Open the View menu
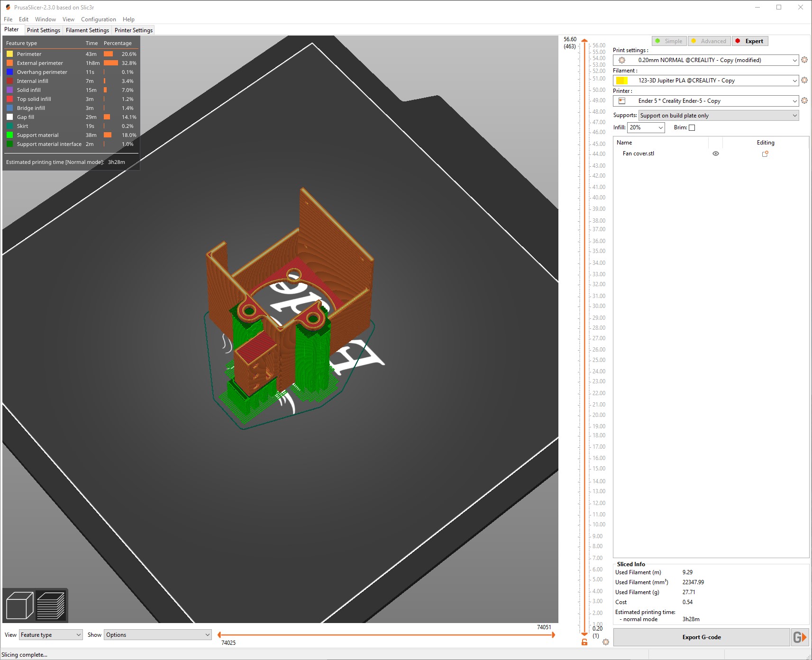 [x=68, y=19]
